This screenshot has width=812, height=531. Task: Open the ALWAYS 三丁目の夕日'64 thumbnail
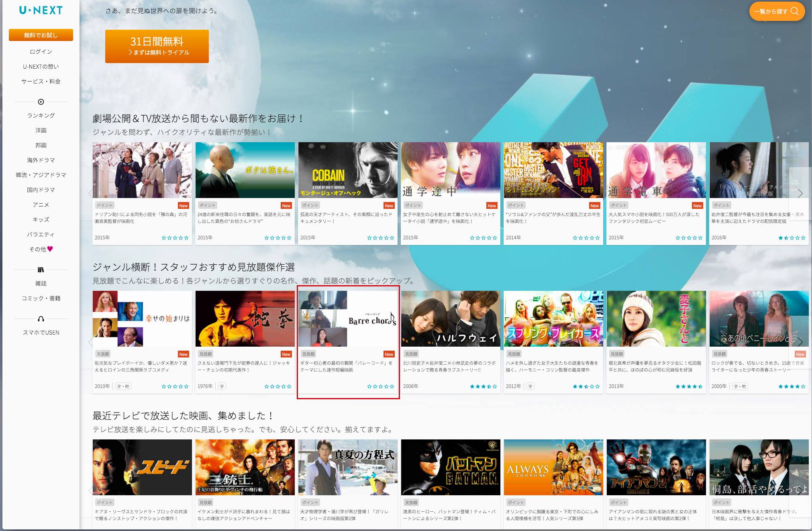[x=553, y=467]
